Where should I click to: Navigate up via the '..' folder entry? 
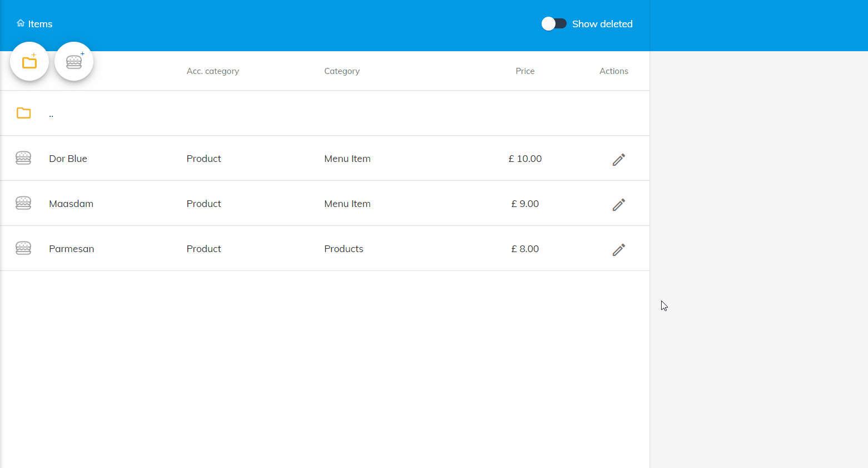[x=51, y=115]
